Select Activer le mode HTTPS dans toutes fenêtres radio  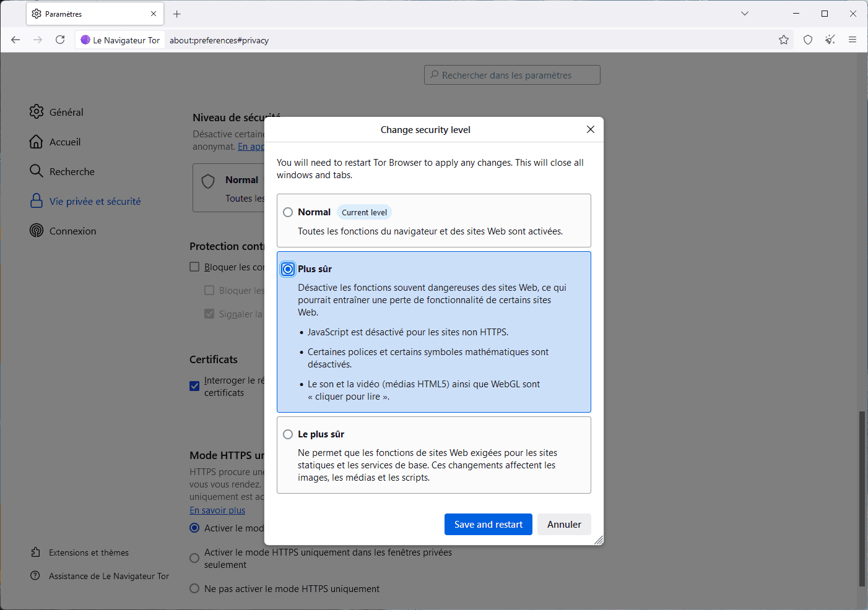194,528
